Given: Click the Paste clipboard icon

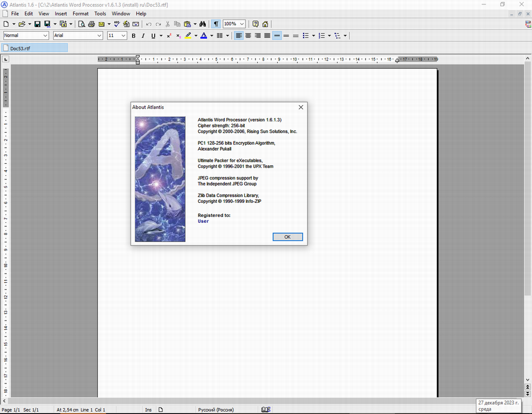Looking at the screenshot, I should tap(187, 24).
